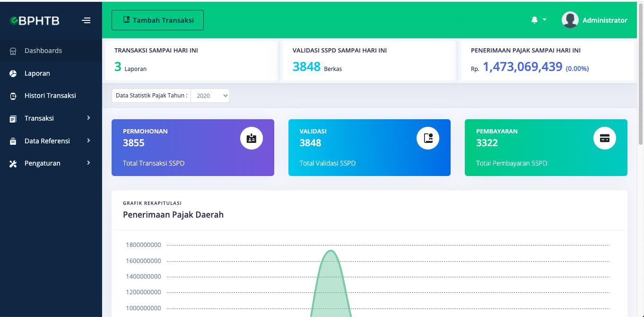Click the '1600000000' axis label
Viewport: 644px width, 317px height.
tap(143, 261)
